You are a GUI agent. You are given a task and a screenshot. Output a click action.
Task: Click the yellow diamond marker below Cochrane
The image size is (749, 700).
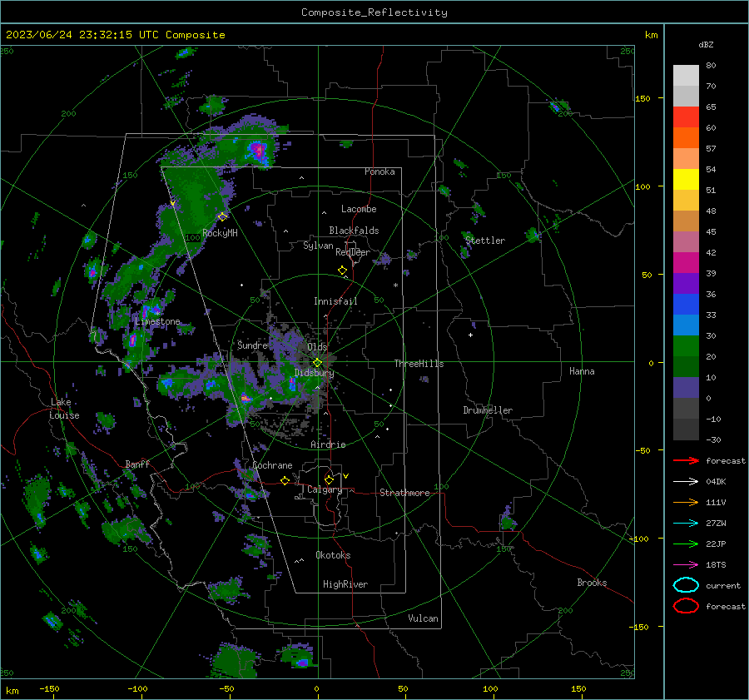pos(285,480)
